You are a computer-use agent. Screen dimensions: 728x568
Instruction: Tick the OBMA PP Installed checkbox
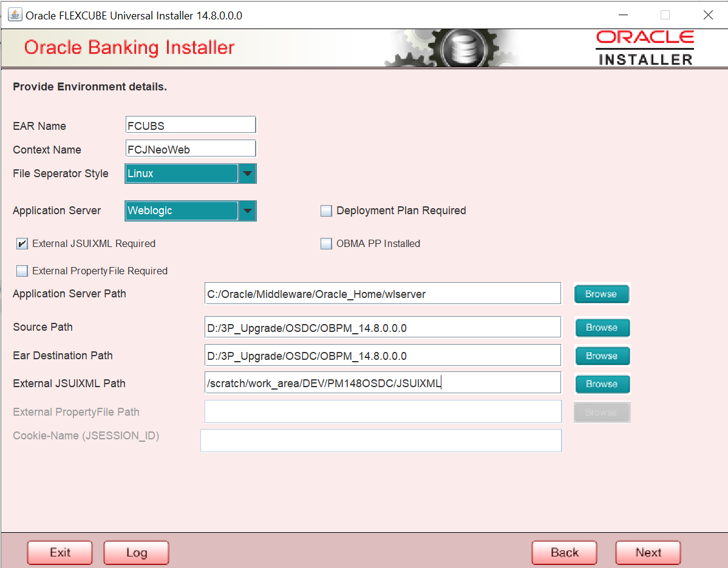pos(327,243)
